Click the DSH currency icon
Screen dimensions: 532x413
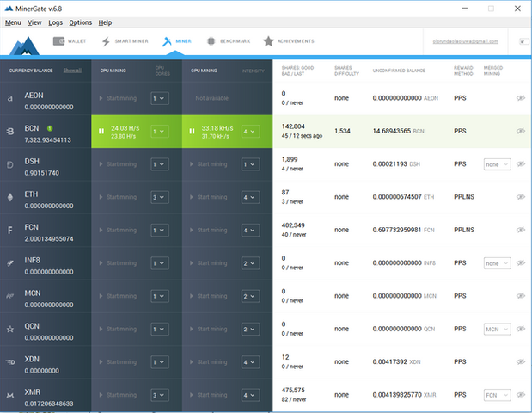pos(10,164)
